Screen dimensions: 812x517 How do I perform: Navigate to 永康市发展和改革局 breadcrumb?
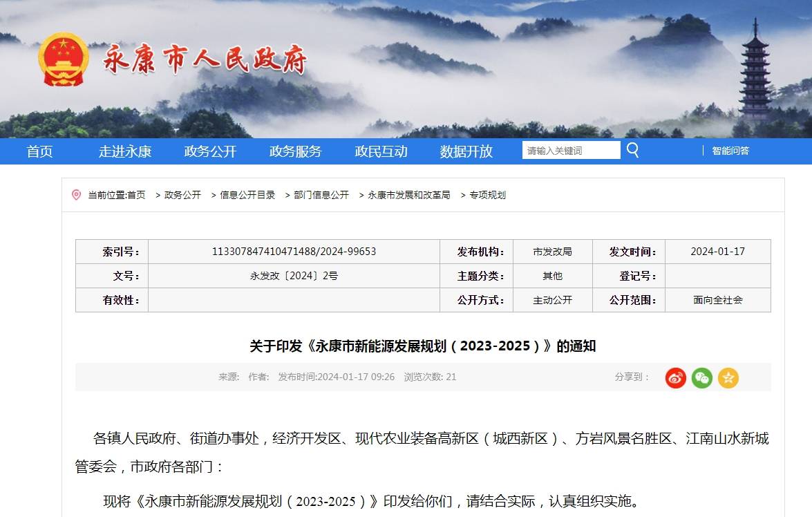(408, 195)
